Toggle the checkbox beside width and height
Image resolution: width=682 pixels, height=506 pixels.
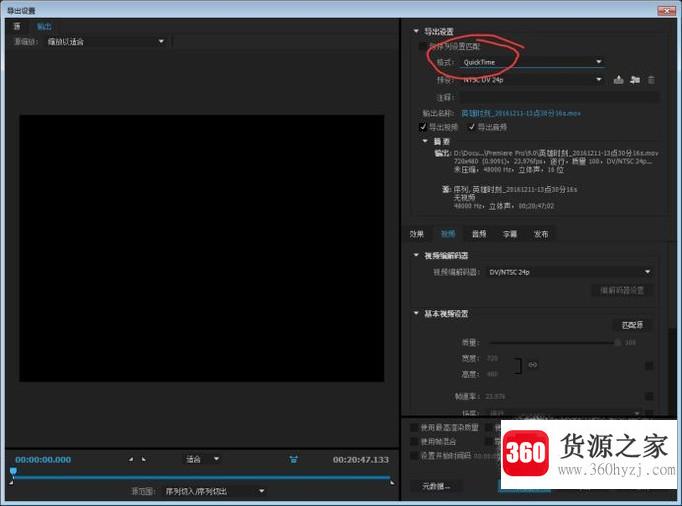649,365
